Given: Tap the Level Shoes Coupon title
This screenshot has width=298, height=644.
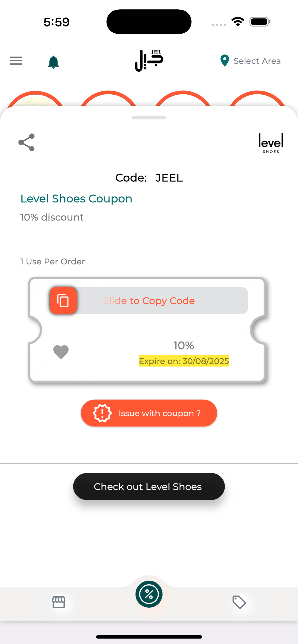Looking at the screenshot, I should click(76, 199).
